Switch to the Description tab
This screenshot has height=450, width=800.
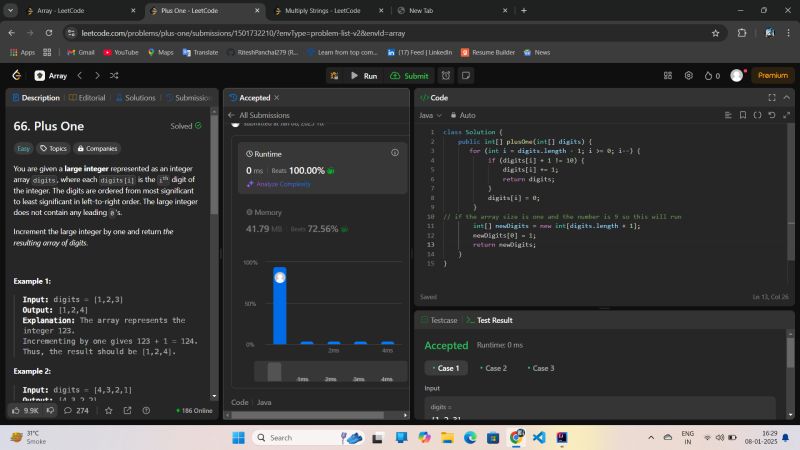(36, 97)
